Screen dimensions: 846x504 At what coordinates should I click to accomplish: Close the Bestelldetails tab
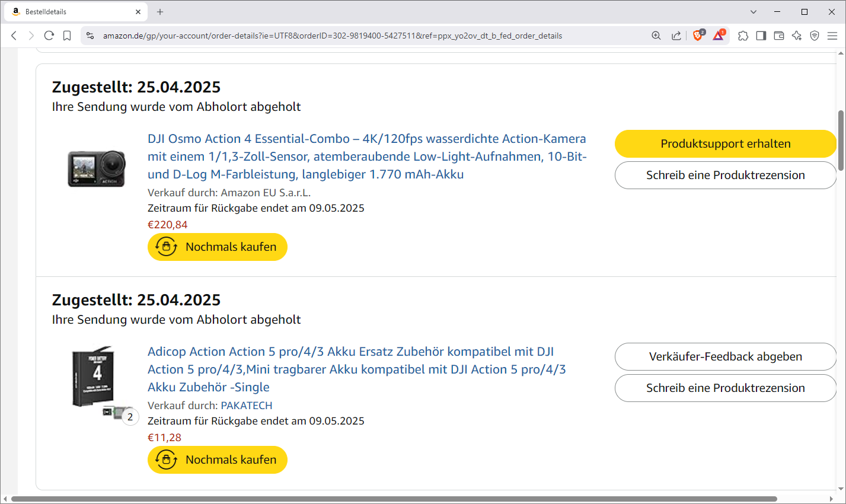pos(138,11)
